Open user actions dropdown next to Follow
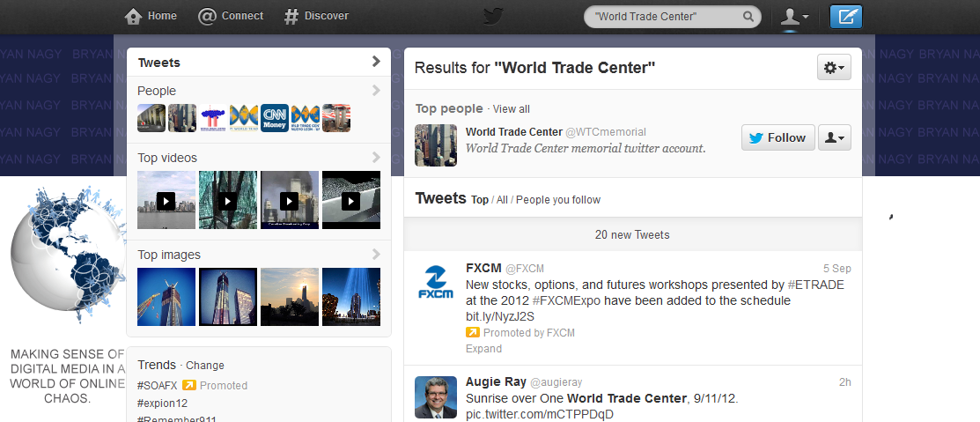Viewport: 980px width, 422px height. click(x=834, y=137)
